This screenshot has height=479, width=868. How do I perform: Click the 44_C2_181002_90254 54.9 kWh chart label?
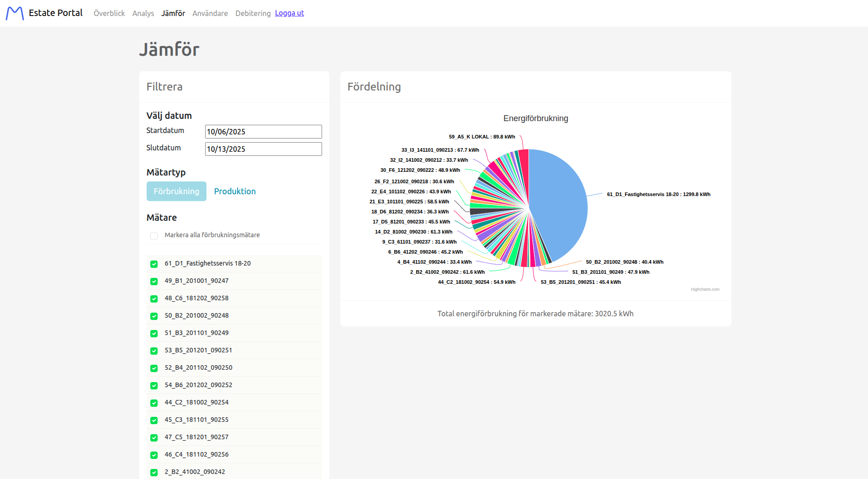pyautogui.click(x=476, y=282)
